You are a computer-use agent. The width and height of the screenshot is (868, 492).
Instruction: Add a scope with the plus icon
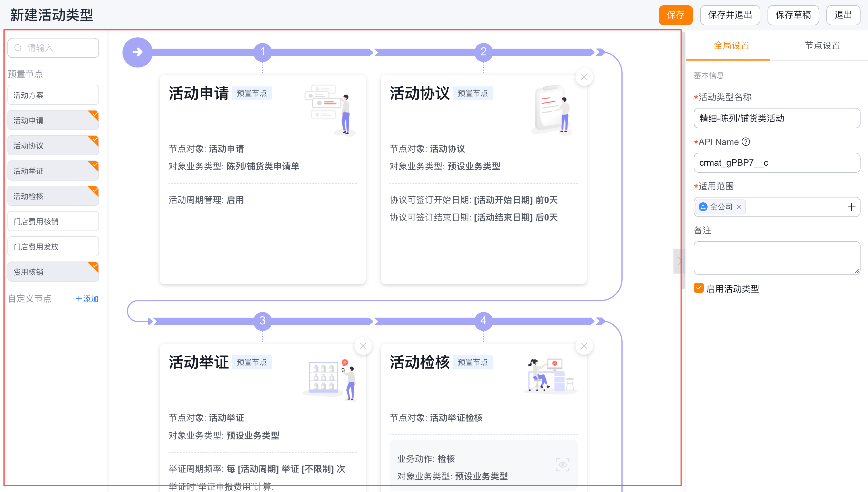[x=851, y=207]
